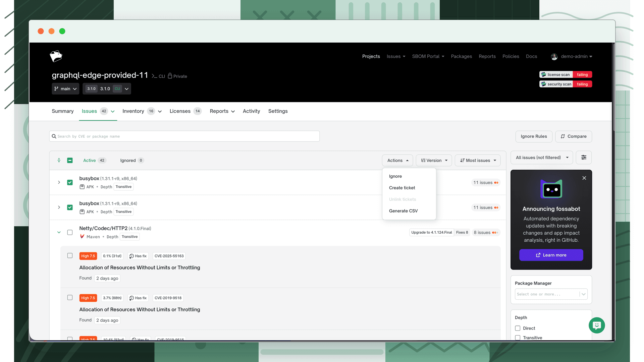
Task: Open the Settings tab
Action: click(278, 111)
